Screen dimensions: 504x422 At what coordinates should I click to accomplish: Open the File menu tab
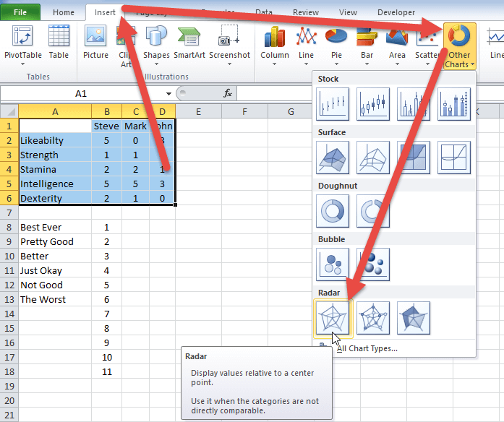(21, 12)
